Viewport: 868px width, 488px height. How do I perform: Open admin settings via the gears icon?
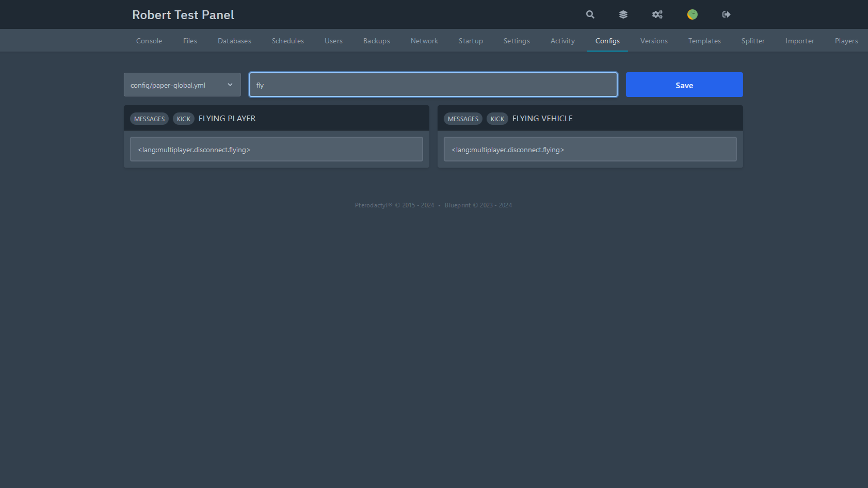657,14
